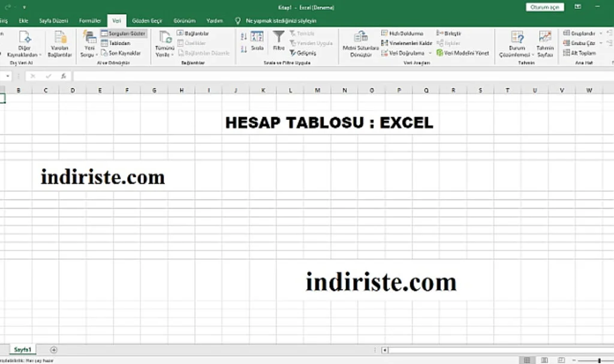Click the fx Insert Function icon
614x364 pixels.
coord(64,76)
